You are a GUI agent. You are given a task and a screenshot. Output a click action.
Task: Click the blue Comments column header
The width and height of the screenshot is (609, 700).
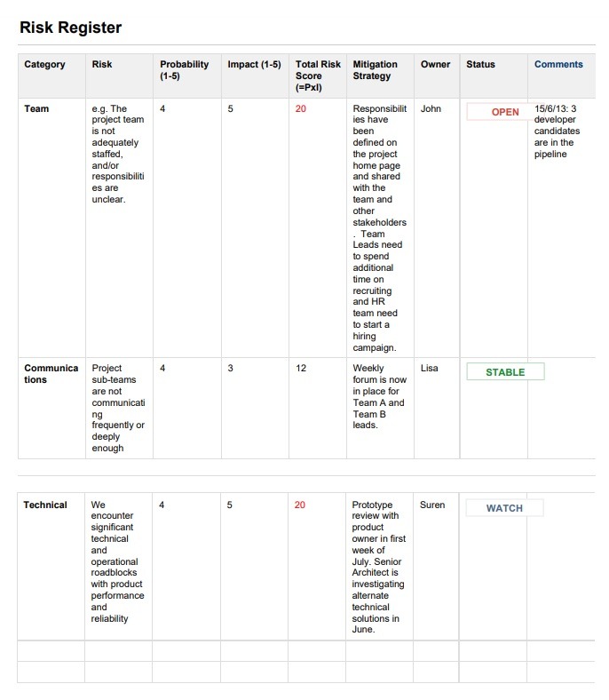pyautogui.click(x=558, y=64)
